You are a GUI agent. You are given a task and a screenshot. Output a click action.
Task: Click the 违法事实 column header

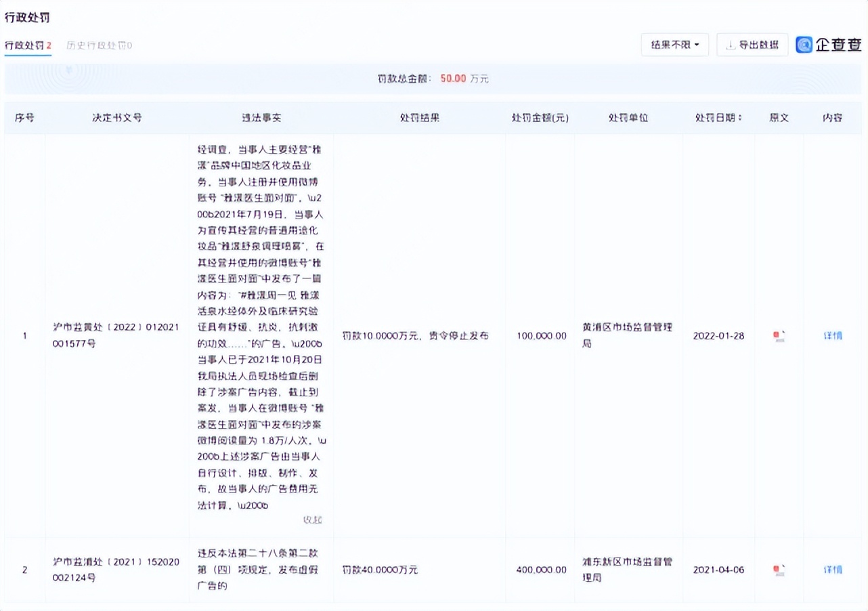pyautogui.click(x=262, y=117)
